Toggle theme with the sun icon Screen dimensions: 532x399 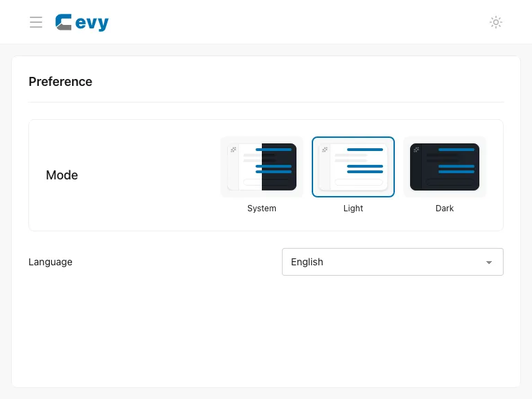point(496,22)
